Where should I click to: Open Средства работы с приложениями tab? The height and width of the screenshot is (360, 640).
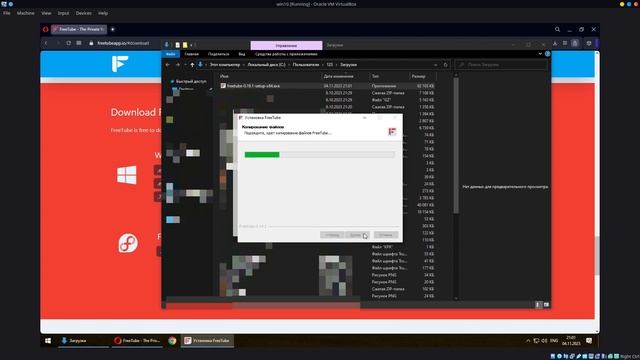pos(286,54)
